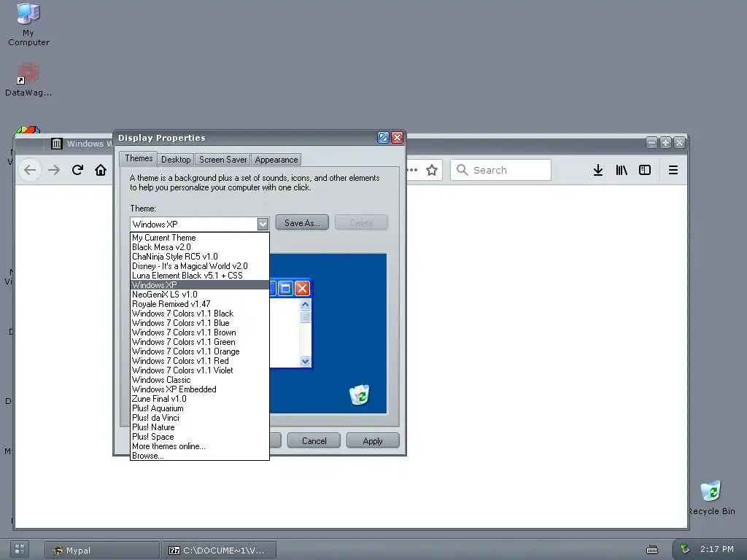Open the Appearance tab
The width and height of the screenshot is (747, 560).
(276, 160)
